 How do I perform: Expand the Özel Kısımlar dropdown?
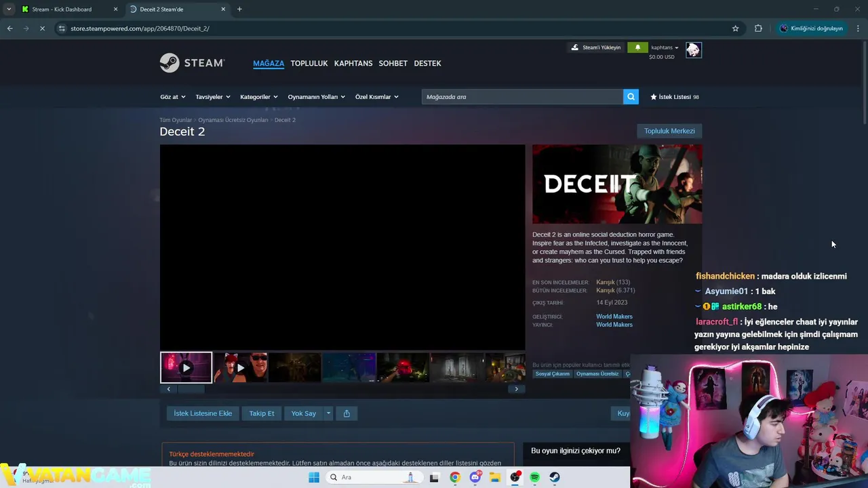377,97
